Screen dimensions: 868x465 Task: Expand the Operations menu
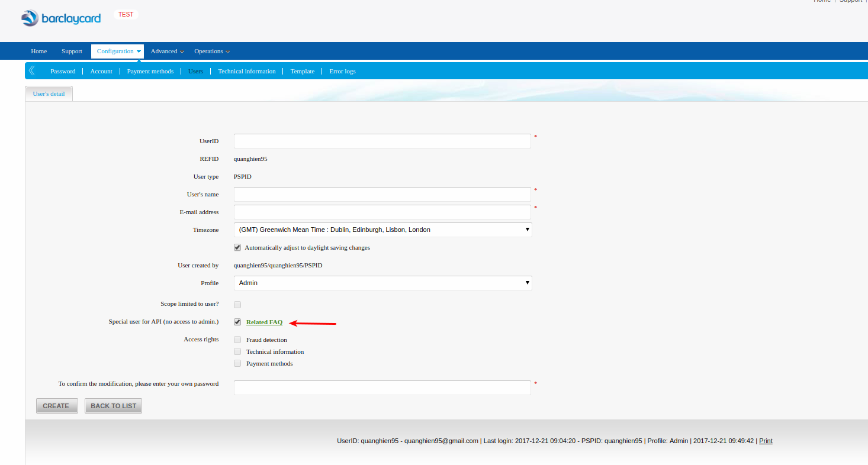211,51
